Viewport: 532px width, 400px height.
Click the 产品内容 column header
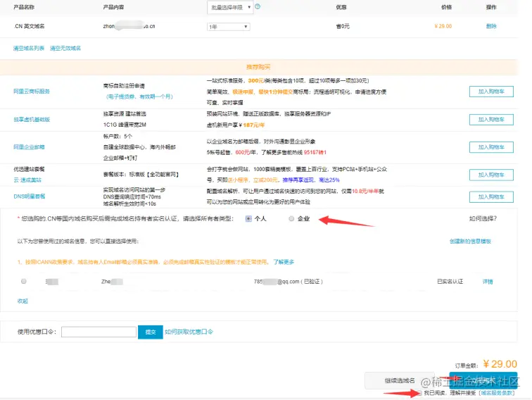113,7
